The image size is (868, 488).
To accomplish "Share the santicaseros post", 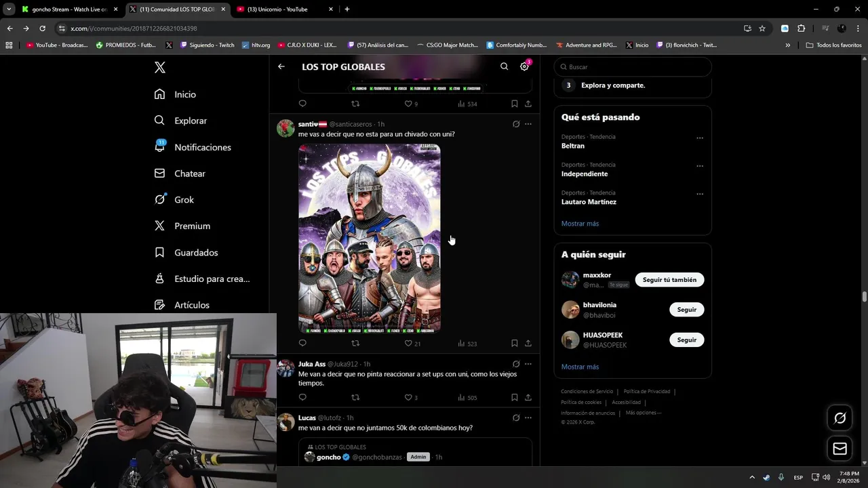I will [x=528, y=343].
